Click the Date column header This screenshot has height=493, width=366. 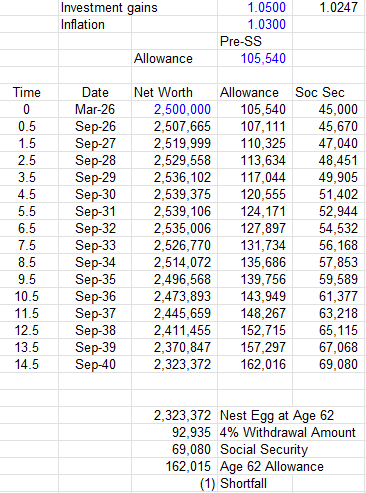[x=95, y=92]
